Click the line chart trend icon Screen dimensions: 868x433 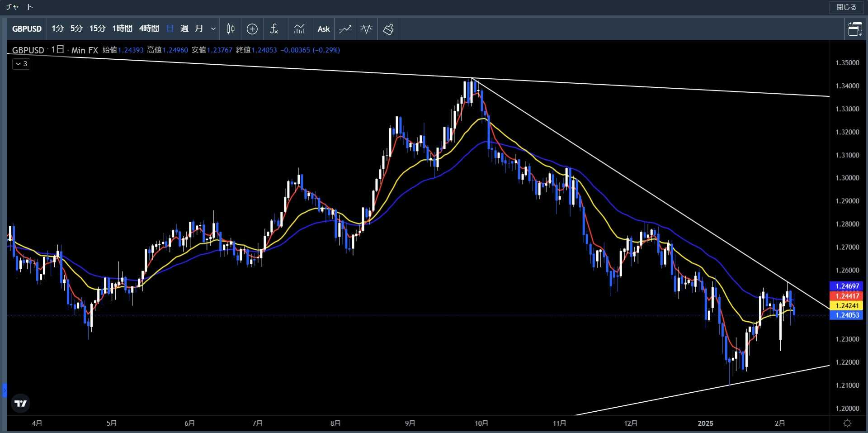coord(345,29)
